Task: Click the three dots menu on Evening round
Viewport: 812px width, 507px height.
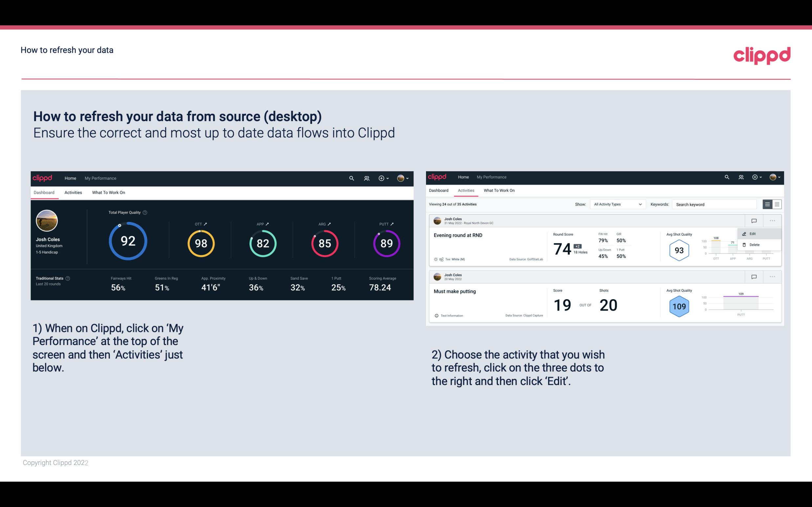Action: click(x=772, y=221)
